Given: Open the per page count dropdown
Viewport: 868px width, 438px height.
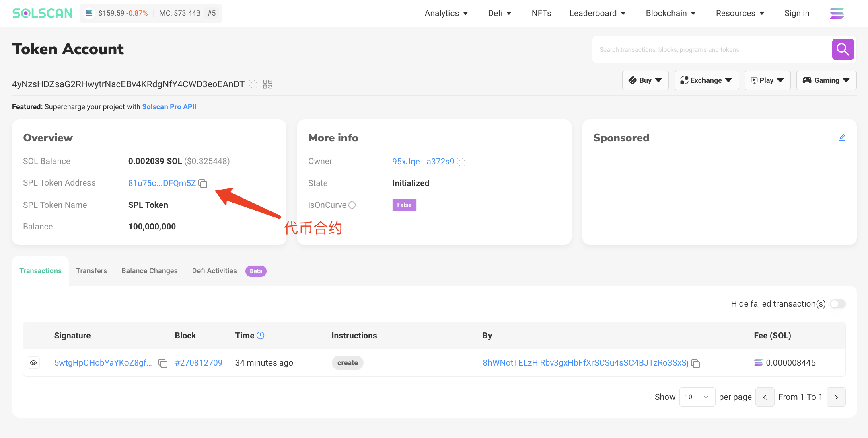Looking at the screenshot, I should pyautogui.click(x=697, y=397).
